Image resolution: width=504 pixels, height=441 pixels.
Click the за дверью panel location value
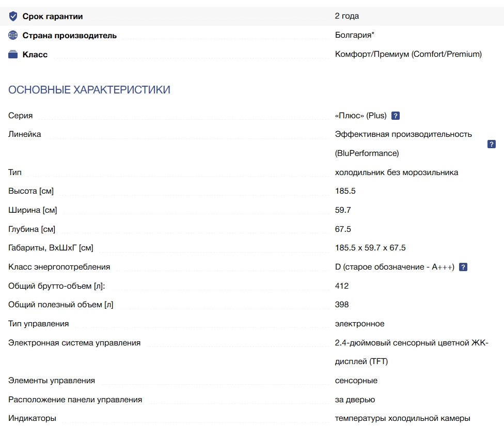click(x=355, y=400)
